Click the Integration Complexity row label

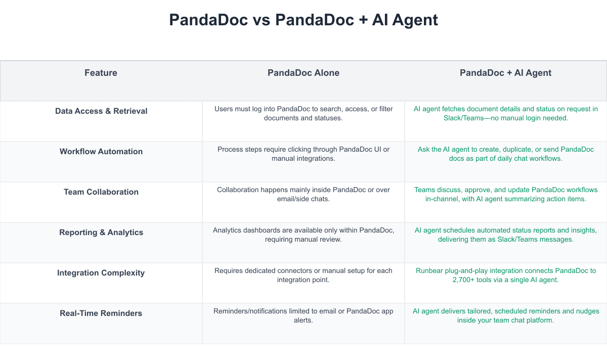[x=101, y=273]
